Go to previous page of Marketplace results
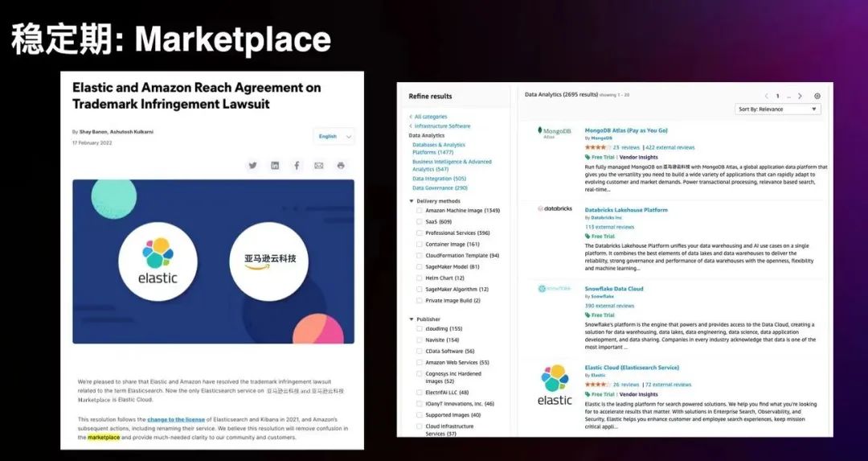Image resolution: width=868 pixels, height=461 pixels. tap(767, 96)
